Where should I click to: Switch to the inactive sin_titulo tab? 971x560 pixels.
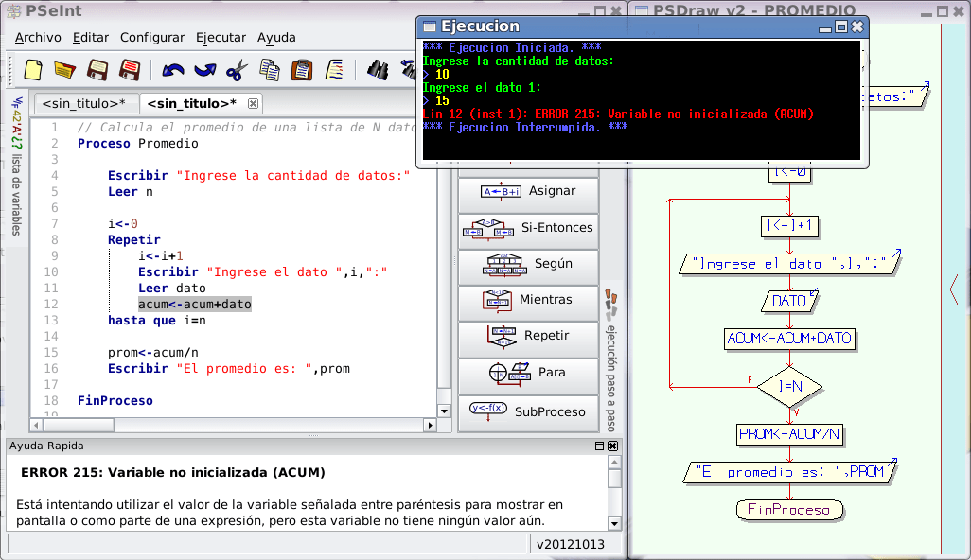(84, 103)
